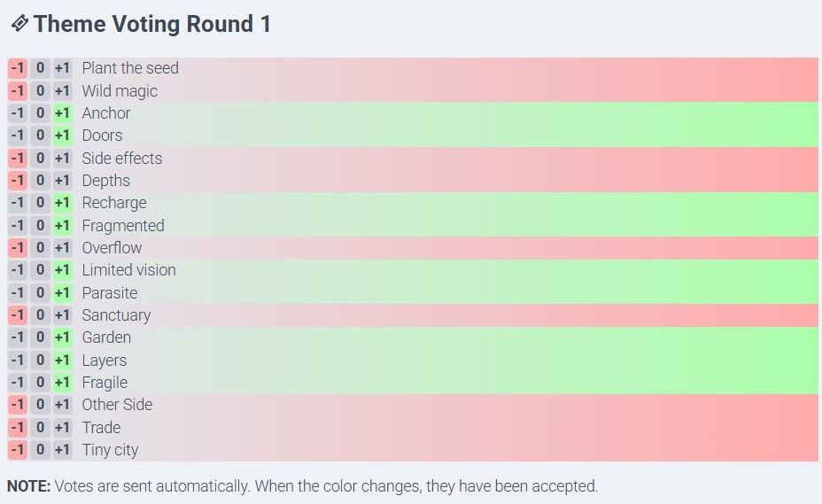This screenshot has width=822, height=504.
Task: Pick 0 for the Layers theme
Action: click(x=40, y=360)
